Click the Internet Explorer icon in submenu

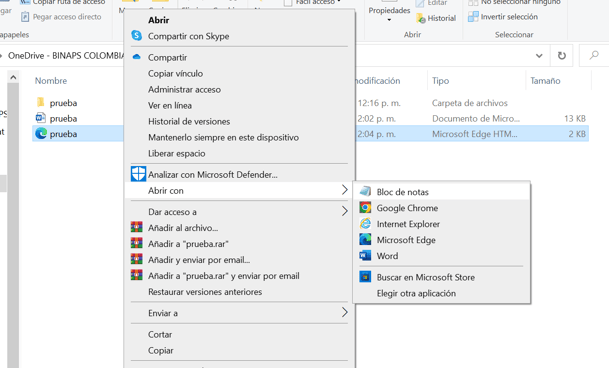(x=365, y=223)
